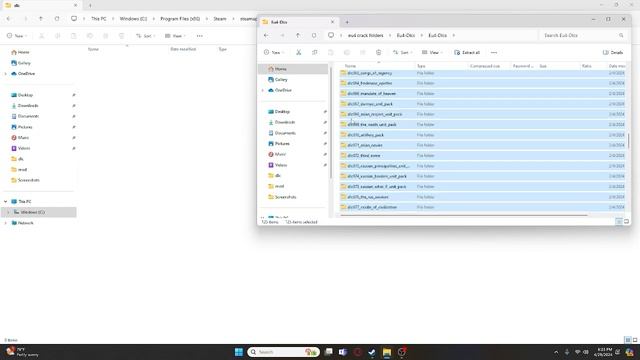This screenshot has width=640, height=360.
Task: Copy selected items in Eu4 Dlcs window
Action: coord(315,53)
